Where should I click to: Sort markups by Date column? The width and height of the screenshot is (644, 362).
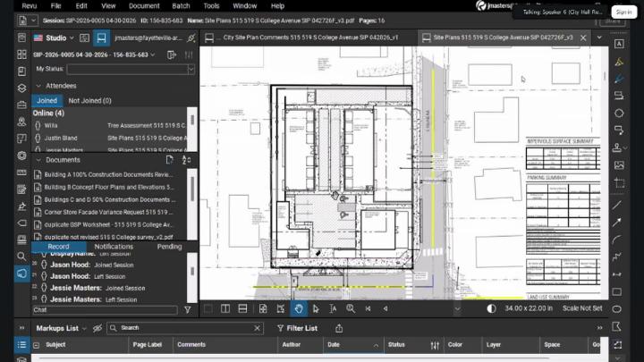(x=353, y=345)
